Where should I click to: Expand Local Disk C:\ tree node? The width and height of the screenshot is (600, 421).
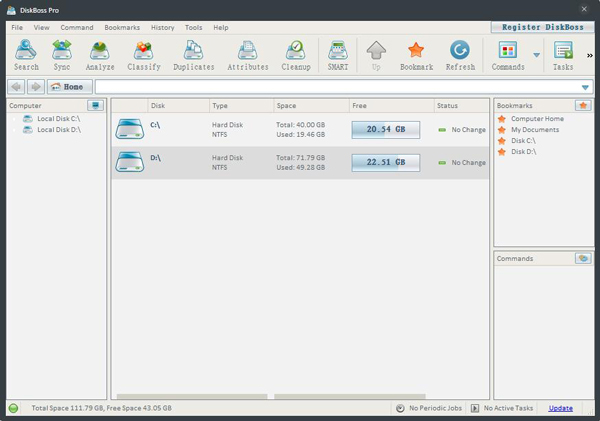(x=15, y=119)
